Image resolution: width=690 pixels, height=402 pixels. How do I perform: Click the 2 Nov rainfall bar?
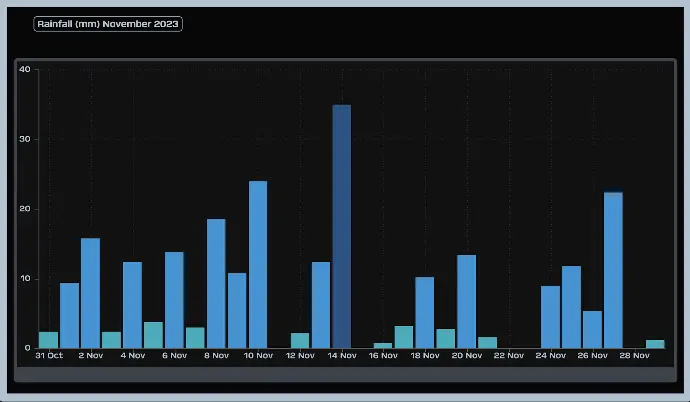coord(90,293)
